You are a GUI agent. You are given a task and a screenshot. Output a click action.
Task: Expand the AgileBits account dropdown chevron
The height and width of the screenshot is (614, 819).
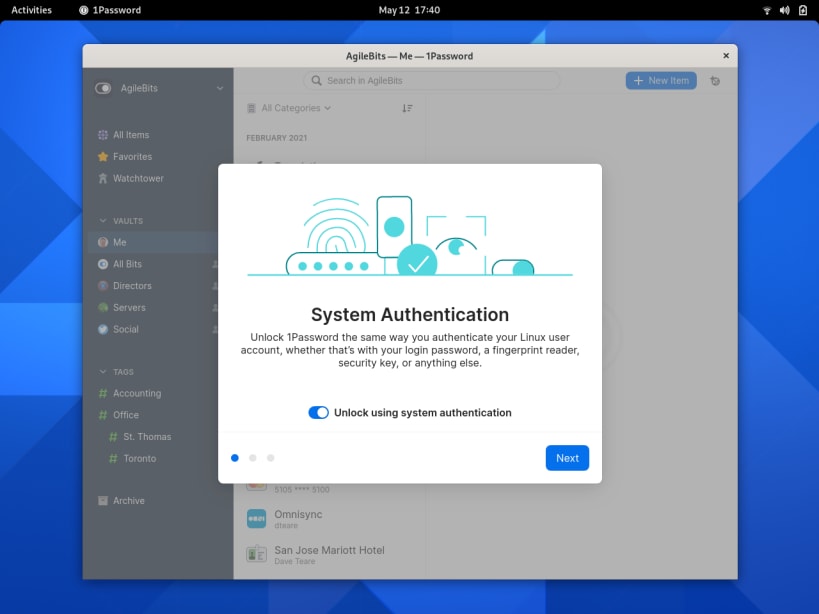tap(220, 88)
